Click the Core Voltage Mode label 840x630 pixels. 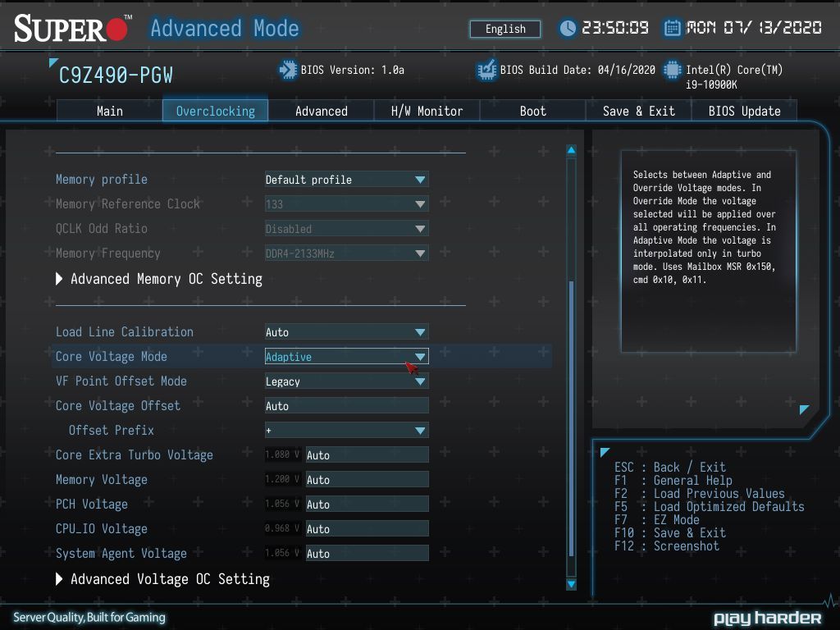point(112,357)
